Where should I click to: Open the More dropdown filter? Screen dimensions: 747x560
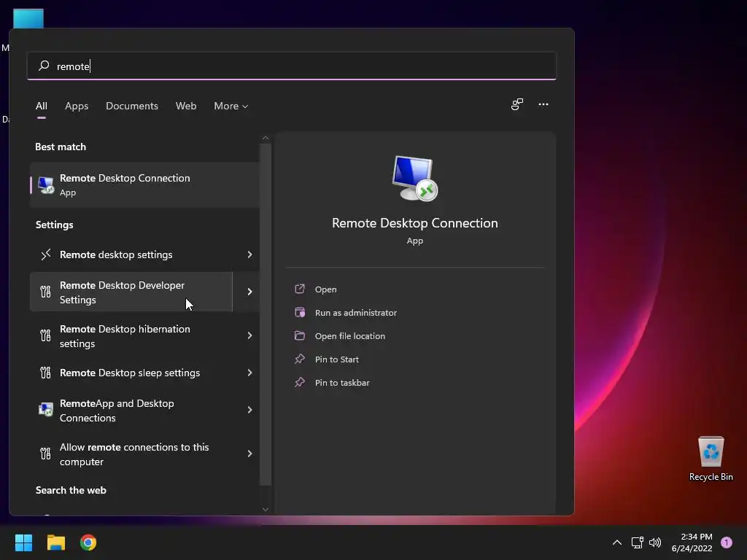(231, 106)
